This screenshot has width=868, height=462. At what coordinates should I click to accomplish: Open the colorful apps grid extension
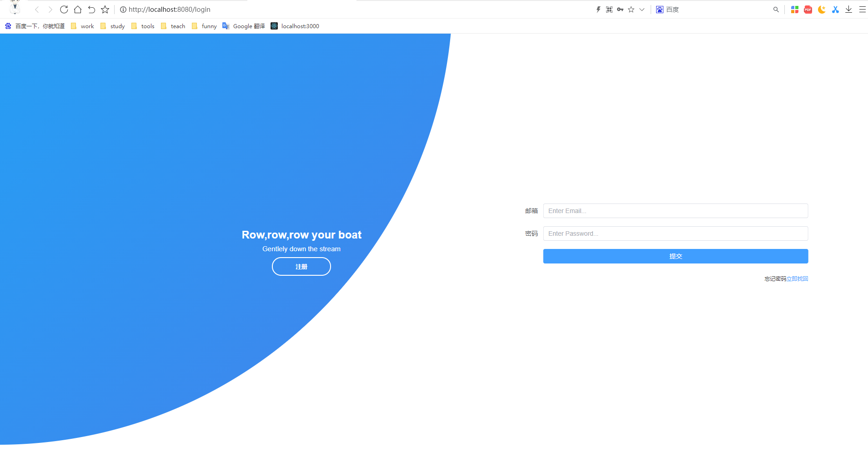pos(795,10)
